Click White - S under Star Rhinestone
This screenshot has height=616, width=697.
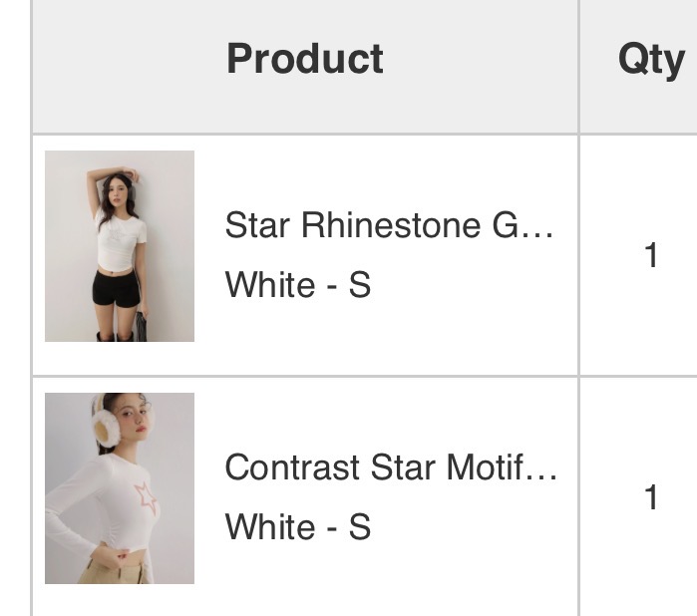[297, 286]
